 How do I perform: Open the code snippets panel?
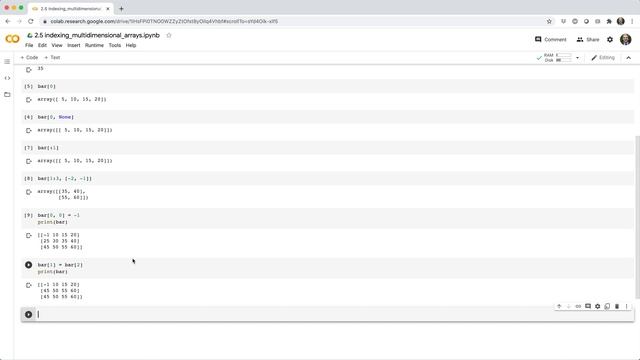7,78
